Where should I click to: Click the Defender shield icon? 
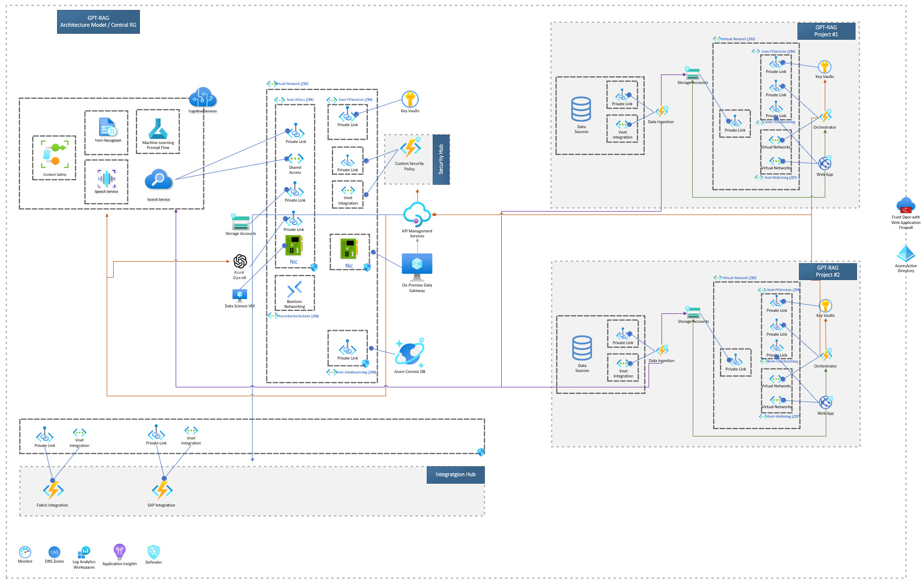click(x=153, y=552)
